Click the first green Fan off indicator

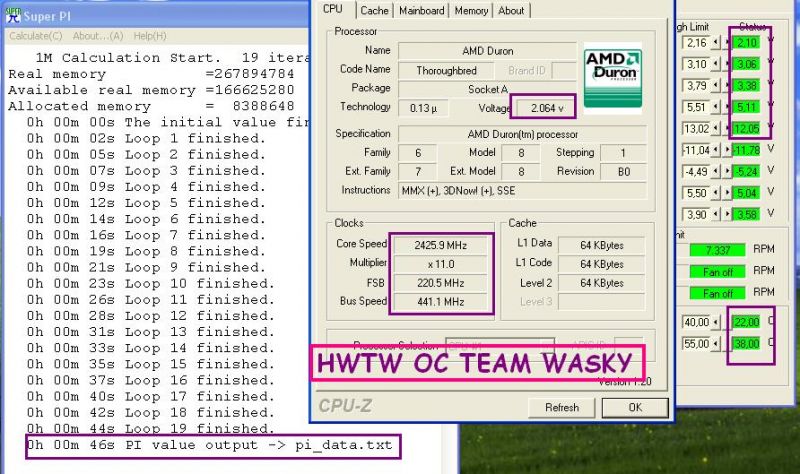[717, 271]
